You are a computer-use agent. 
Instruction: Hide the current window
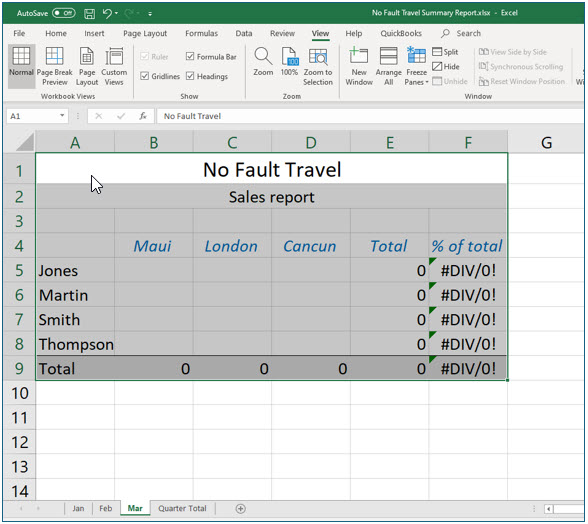446,66
